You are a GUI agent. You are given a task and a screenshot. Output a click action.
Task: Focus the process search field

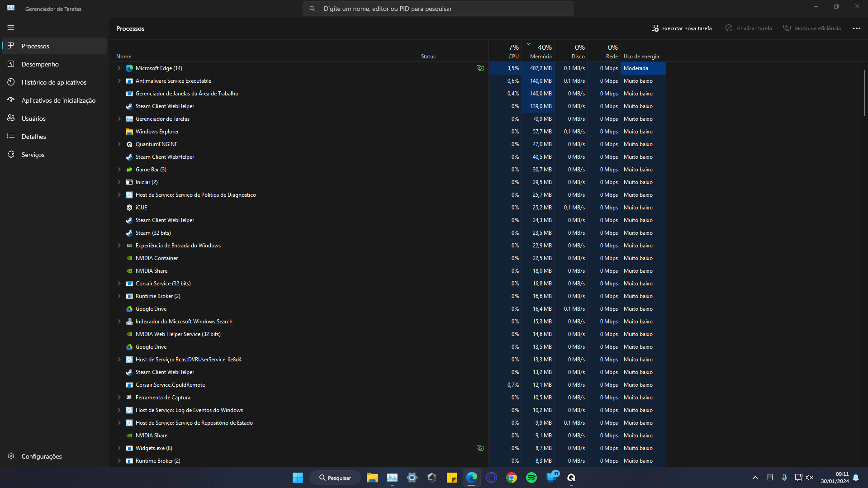[x=438, y=9]
